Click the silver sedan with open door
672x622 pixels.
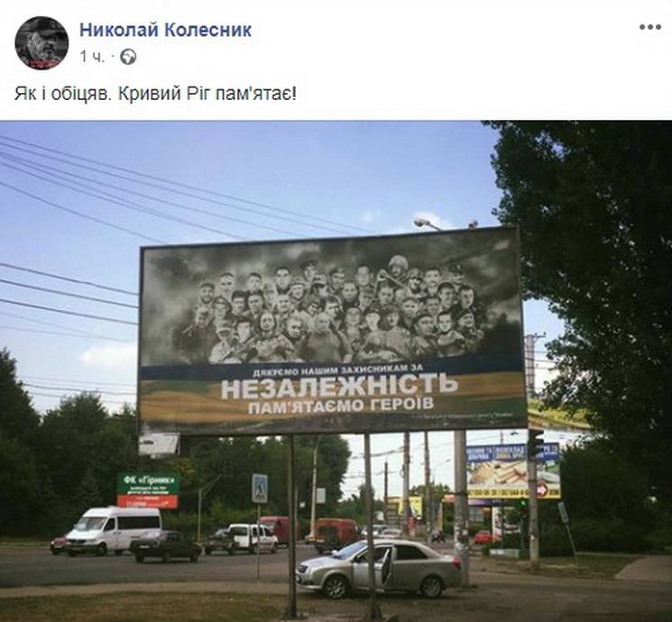[x=379, y=568]
